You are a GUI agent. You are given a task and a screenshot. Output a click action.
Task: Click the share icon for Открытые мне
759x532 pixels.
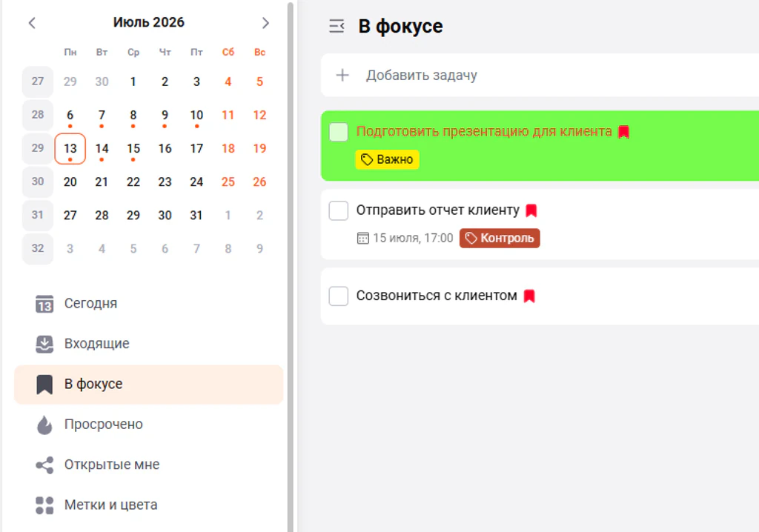pos(44,465)
